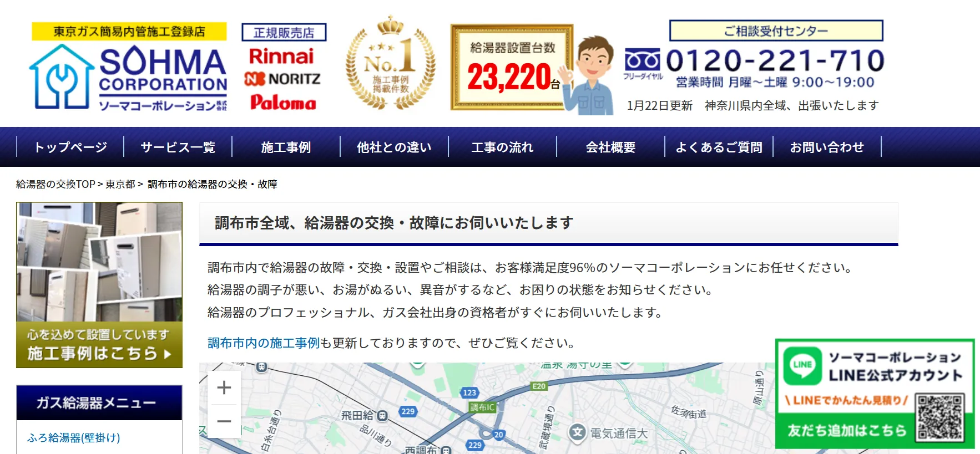This screenshot has width=980, height=454.
Task: Click the 飛田給 station icon on map
Action: tap(382, 416)
